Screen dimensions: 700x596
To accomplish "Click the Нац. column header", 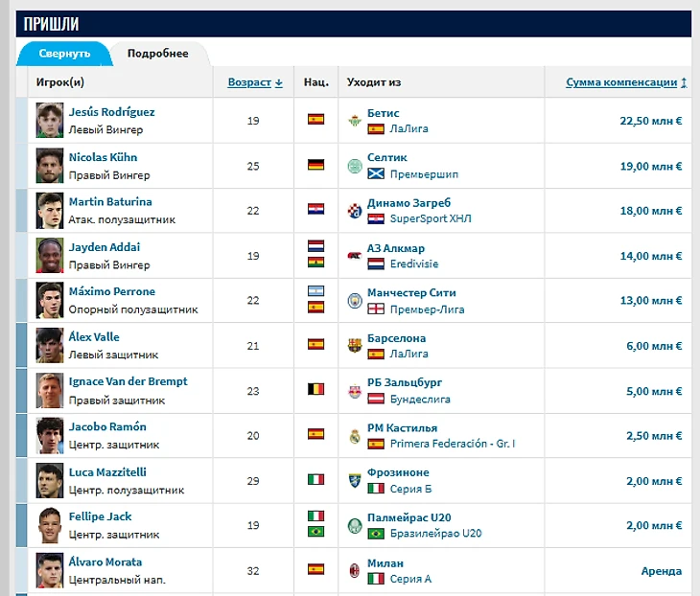I will pos(316,82).
